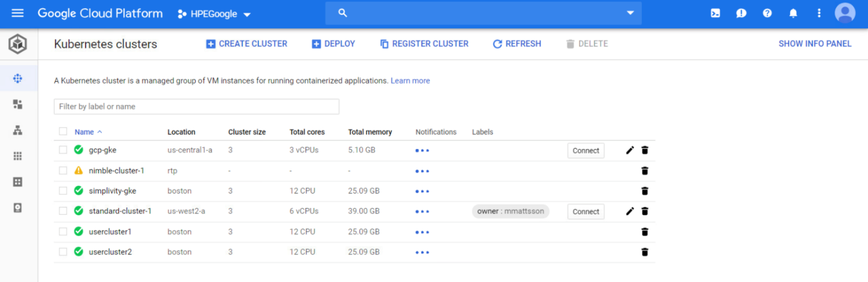Check the usercluster2 row checkbox
Screen dimensions: 868x282
click(63, 252)
